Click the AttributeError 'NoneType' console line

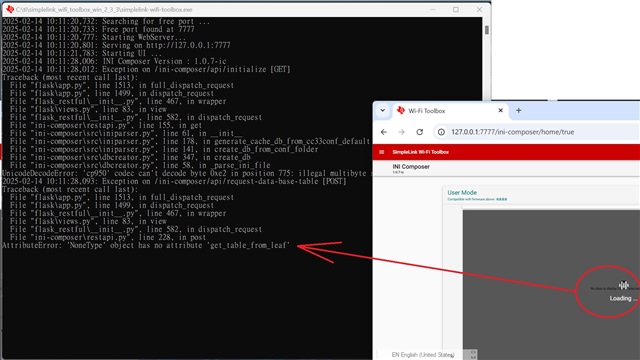(146, 245)
